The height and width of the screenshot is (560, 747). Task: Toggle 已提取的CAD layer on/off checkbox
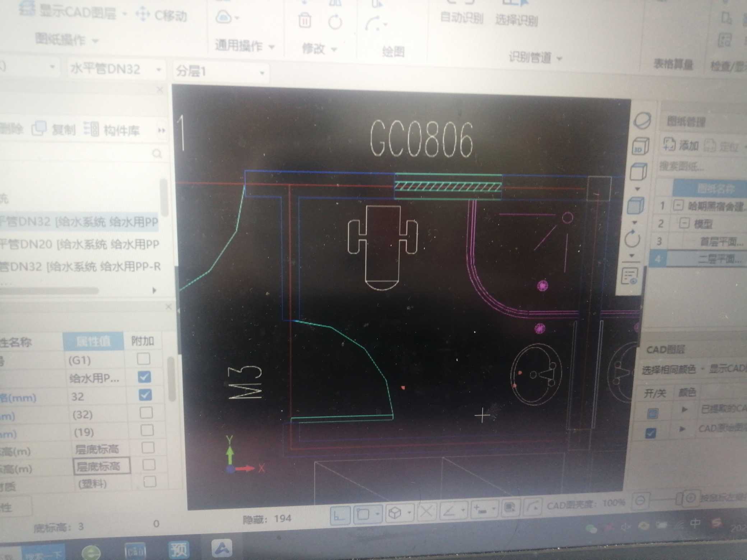[x=653, y=413]
